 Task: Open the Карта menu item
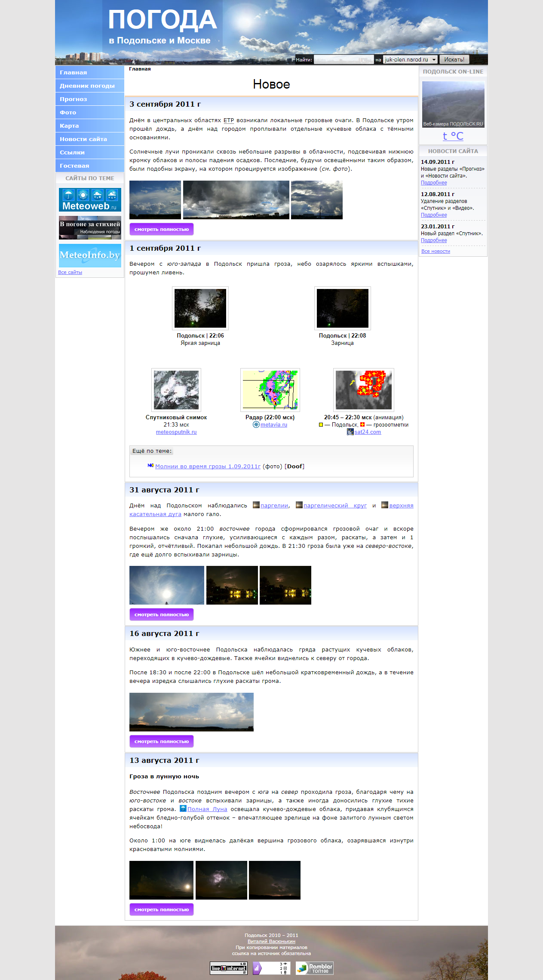coord(89,126)
